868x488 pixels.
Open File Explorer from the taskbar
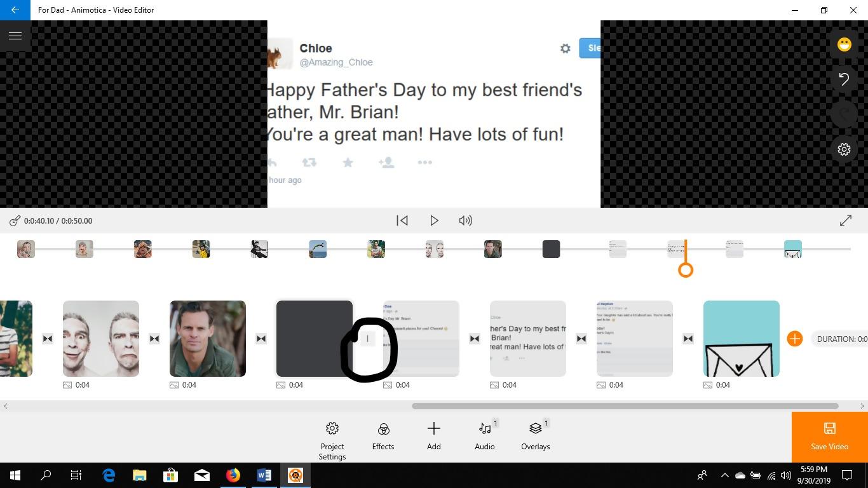tap(140, 475)
